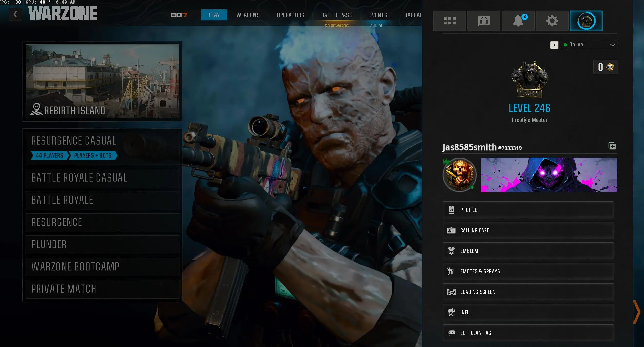Click the BO7 game switcher logo
Image resolution: width=644 pixels, height=347 pixels.
[179, 15]
